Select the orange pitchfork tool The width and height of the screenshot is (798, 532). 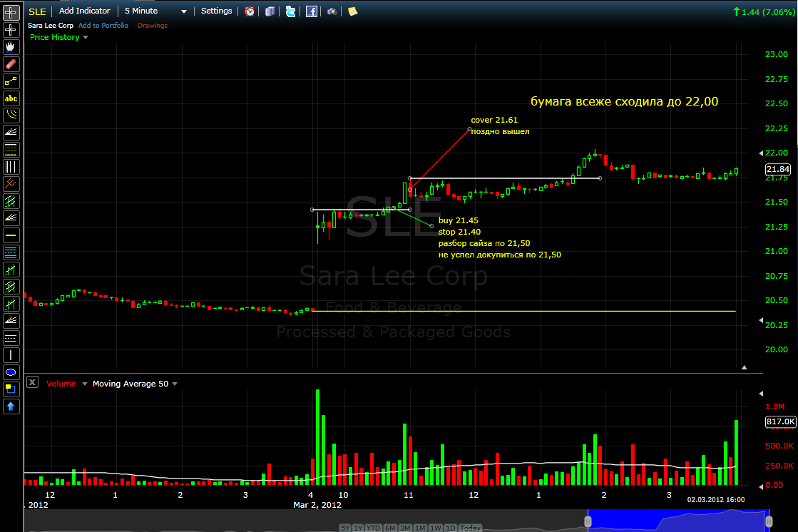[x=11, y=184]
